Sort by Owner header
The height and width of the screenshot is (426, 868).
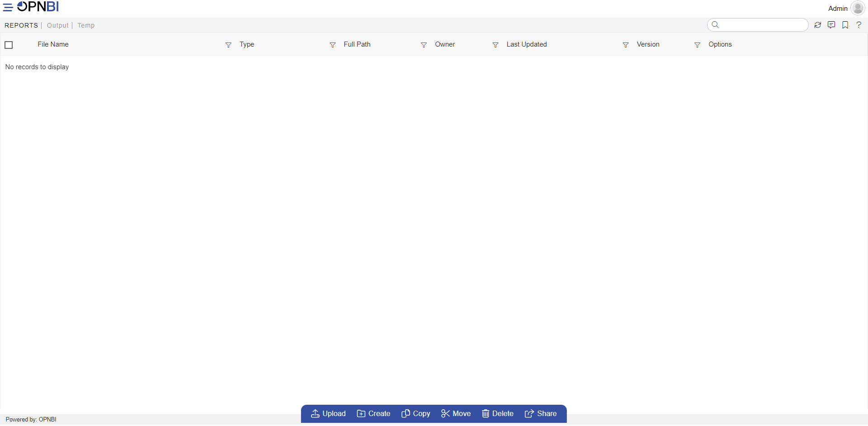pyautogui.click(x=445, y=44)
